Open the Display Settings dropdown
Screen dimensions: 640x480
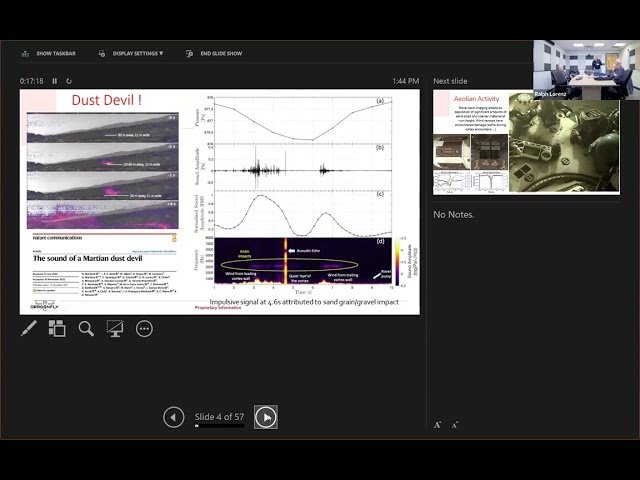(x=132, y=53)
